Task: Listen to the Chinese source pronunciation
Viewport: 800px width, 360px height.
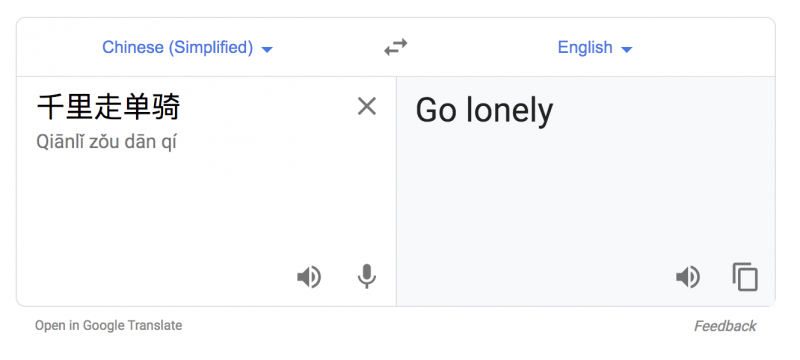Action: pos(309,277)
